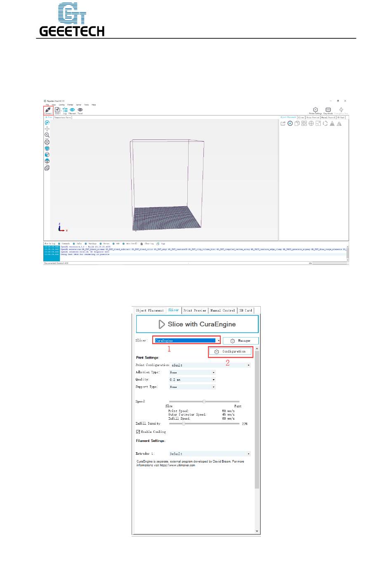Click the Easy Mode icon
The width and height of the screenshot is (392, 581).
pos(328,110)
